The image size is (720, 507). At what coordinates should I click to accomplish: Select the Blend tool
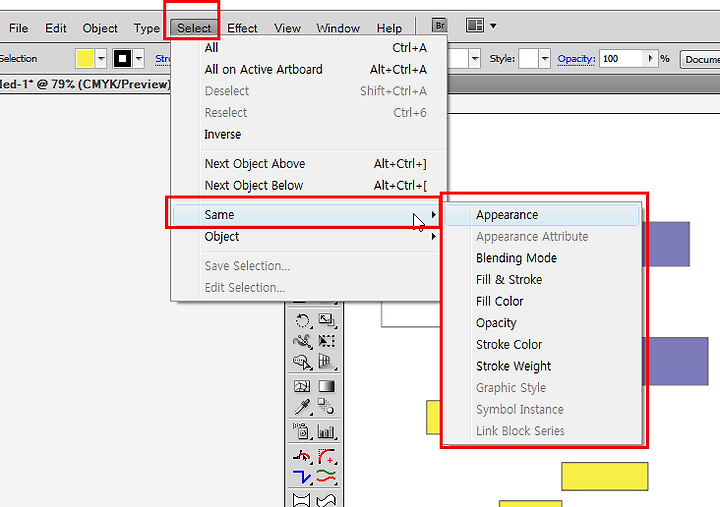(326, 406)
